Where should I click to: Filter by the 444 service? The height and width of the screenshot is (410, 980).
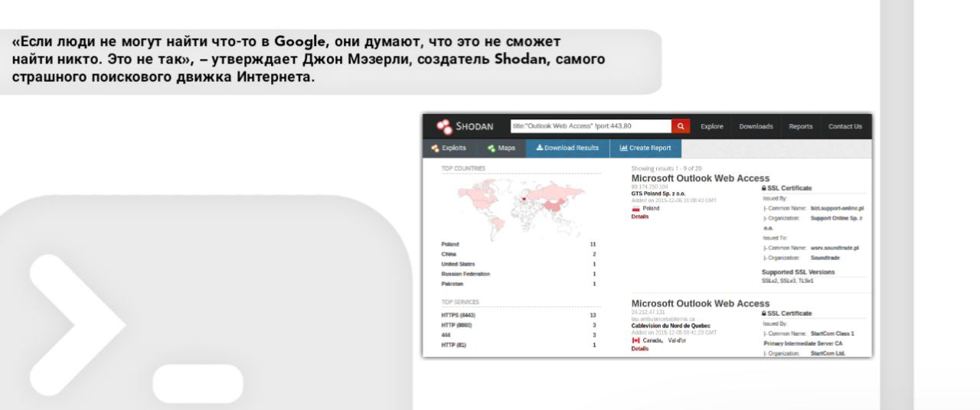click(x=446, y=335)
